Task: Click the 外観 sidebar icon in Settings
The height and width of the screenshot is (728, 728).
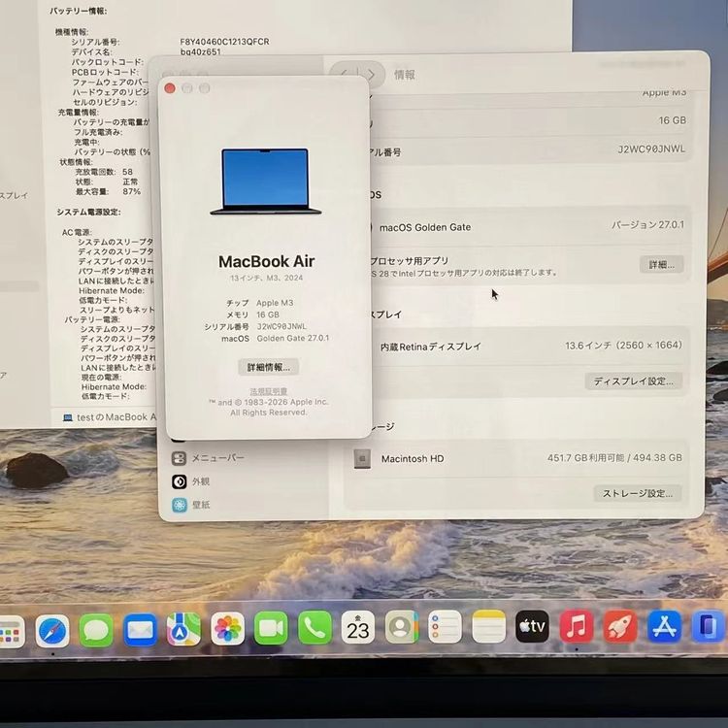Action: coord(180,481)
